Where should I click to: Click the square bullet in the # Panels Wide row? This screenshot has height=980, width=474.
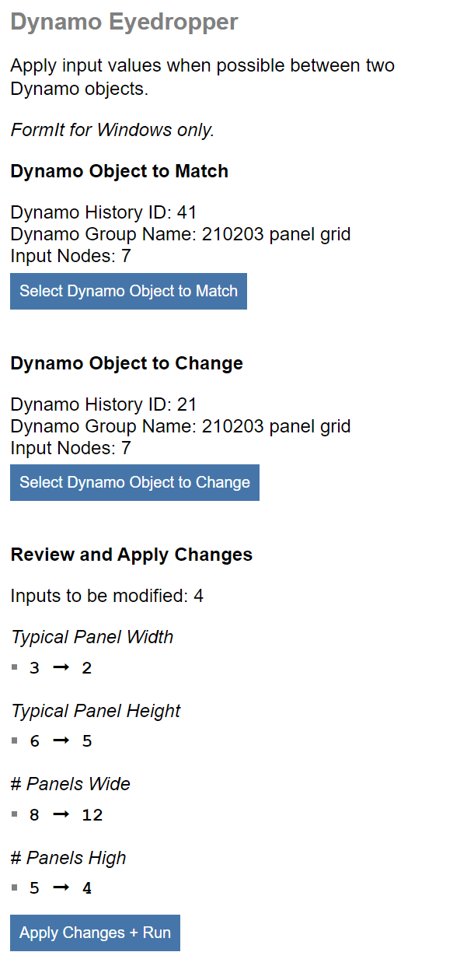pos(14,814)
